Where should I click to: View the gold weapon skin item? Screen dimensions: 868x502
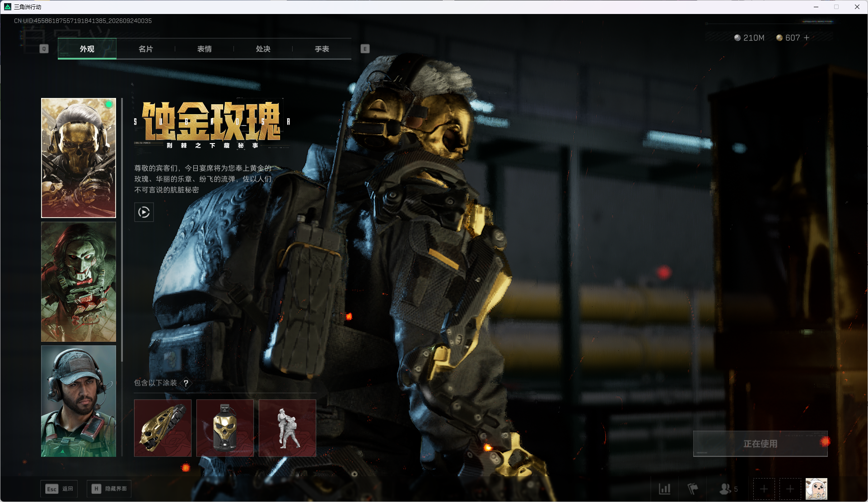click(163, 428)
